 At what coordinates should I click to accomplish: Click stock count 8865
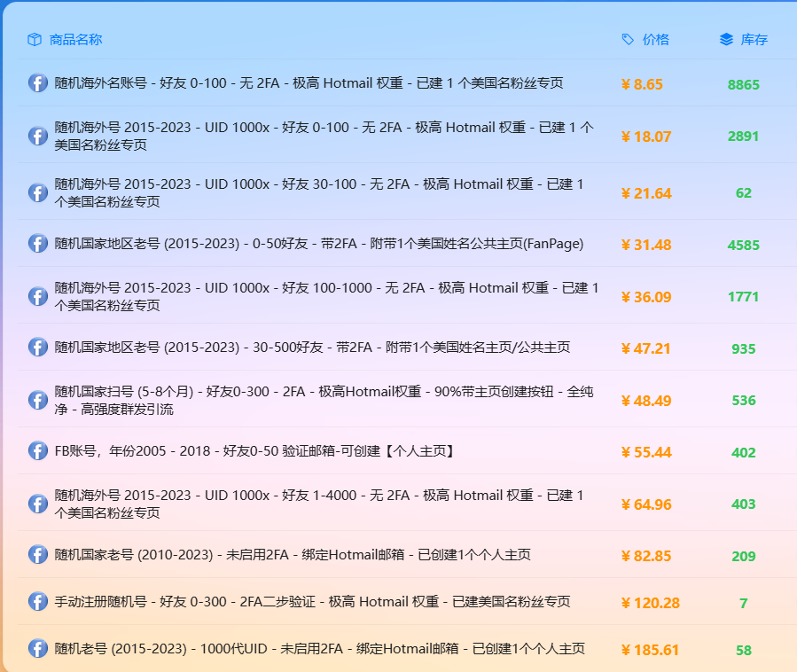coord(744,84)
